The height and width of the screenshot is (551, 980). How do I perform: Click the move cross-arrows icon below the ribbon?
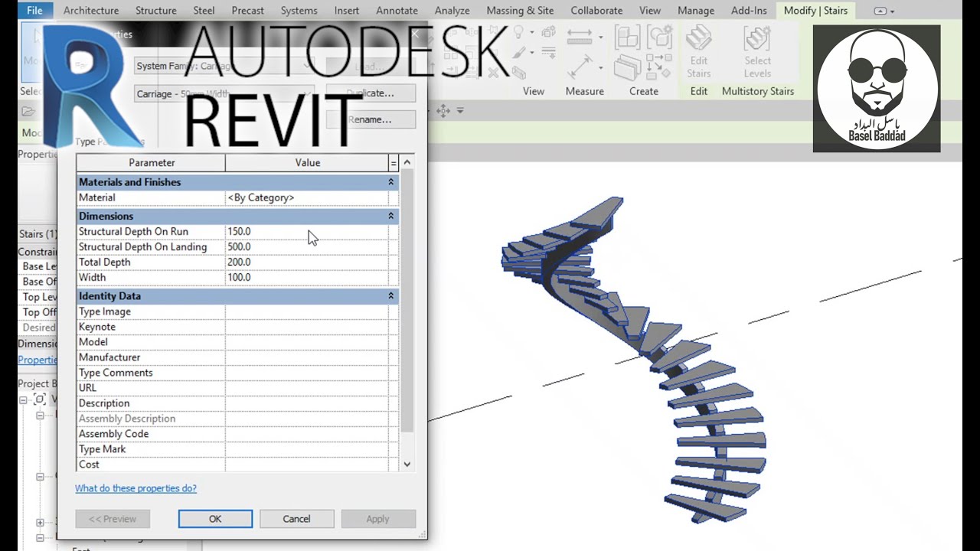[443, 111]
